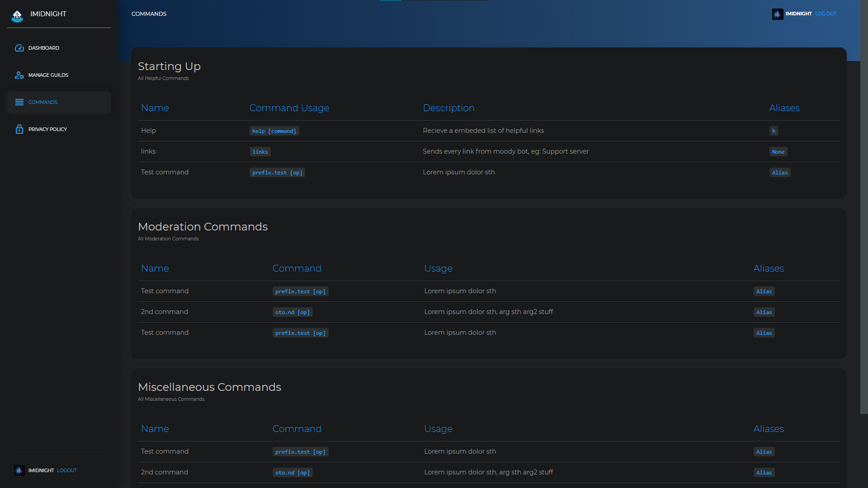Click the Manage Guilds user-gear icon

pos(19,75)
